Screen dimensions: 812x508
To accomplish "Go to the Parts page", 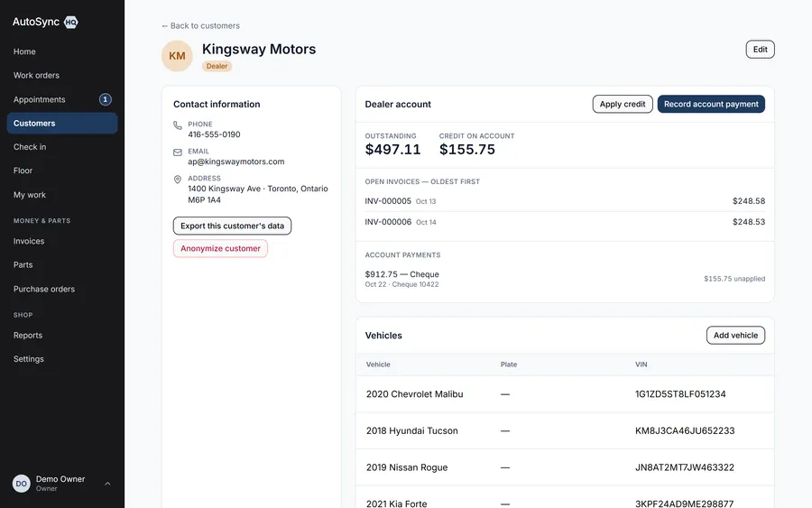I will click(62, 265).
